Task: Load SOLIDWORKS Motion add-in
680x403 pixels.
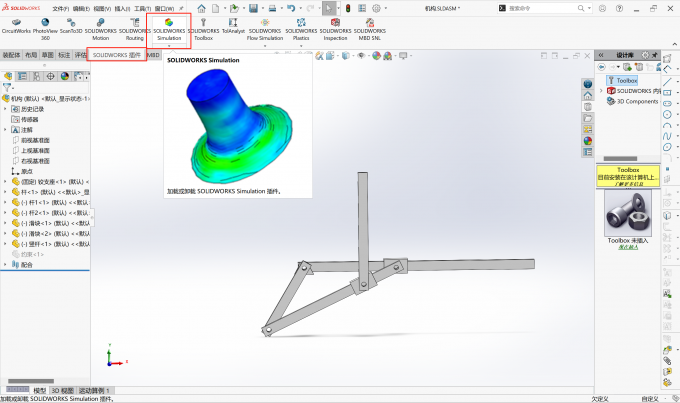Action: click(x=101, y=29)
